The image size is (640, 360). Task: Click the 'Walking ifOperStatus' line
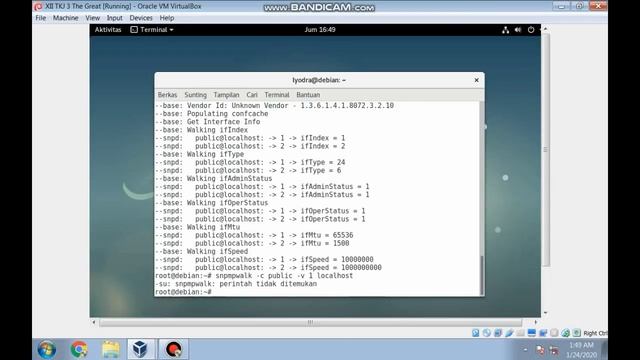point(211,202)
